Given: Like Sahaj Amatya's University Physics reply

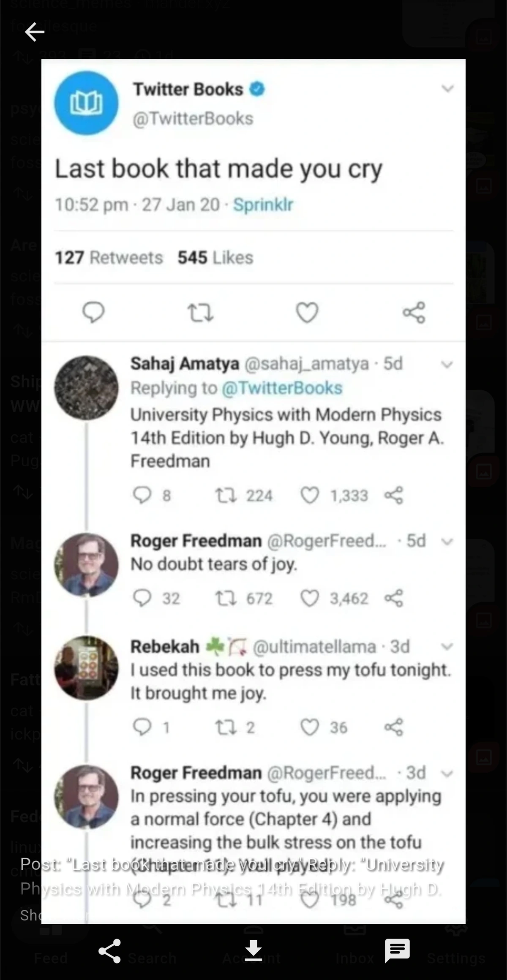Looking at the screenshot, I should coord(311,495).
